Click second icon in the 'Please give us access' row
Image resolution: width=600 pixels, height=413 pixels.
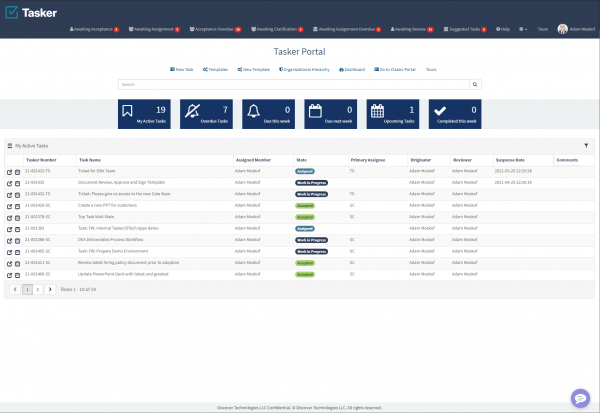(18, 195)
